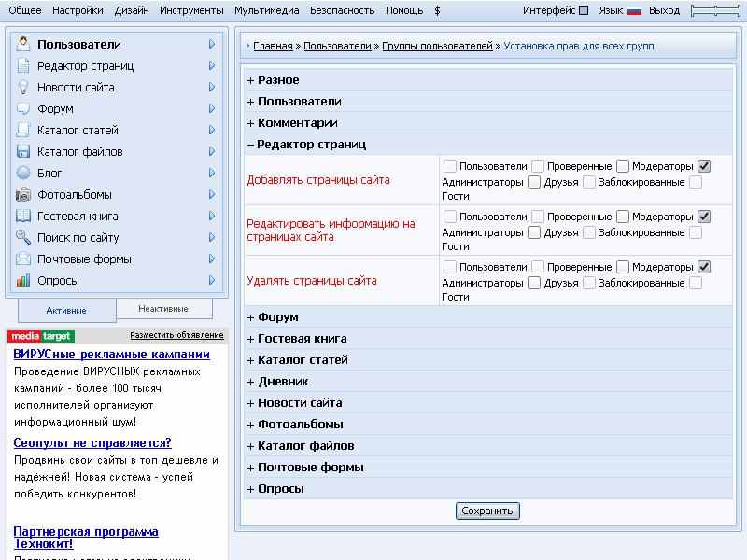Click the Форум speech bubble icon
This screenshot has width=747, height=560.
point(22,108)
